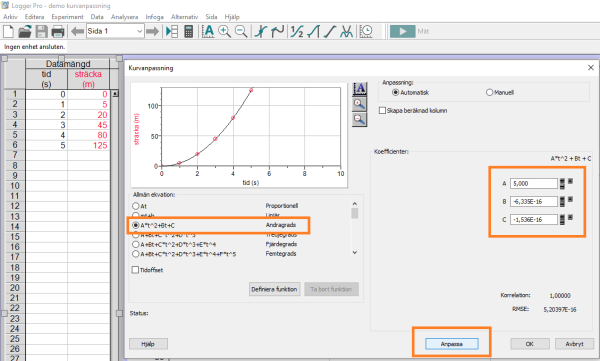The height and width of the screenshot is (361, 600).
Task: Select the Zoom in magnifier toolbar icon
Action: click(x=224, y=31)
